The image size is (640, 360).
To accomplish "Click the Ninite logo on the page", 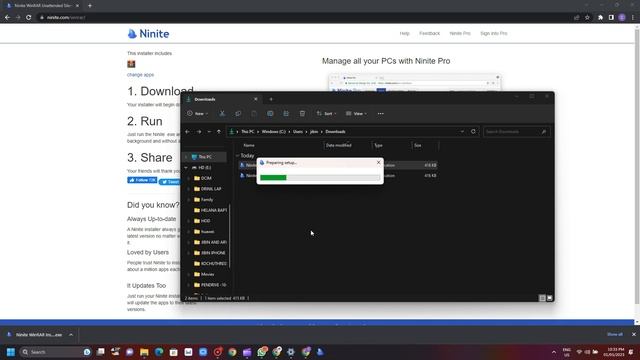I will tap(148, 34).
